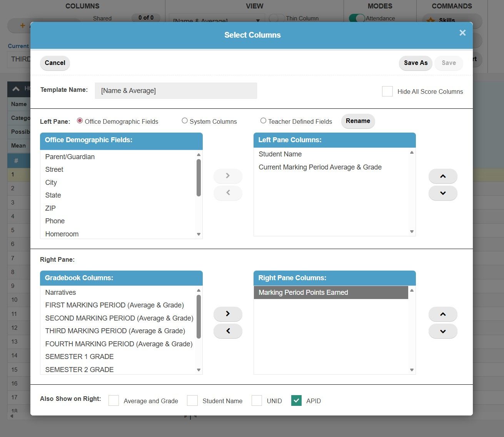Screen dimensions: 504x437
Task: Rename the Office Demographic Fields pane
Action: click(x=357, y=121)
